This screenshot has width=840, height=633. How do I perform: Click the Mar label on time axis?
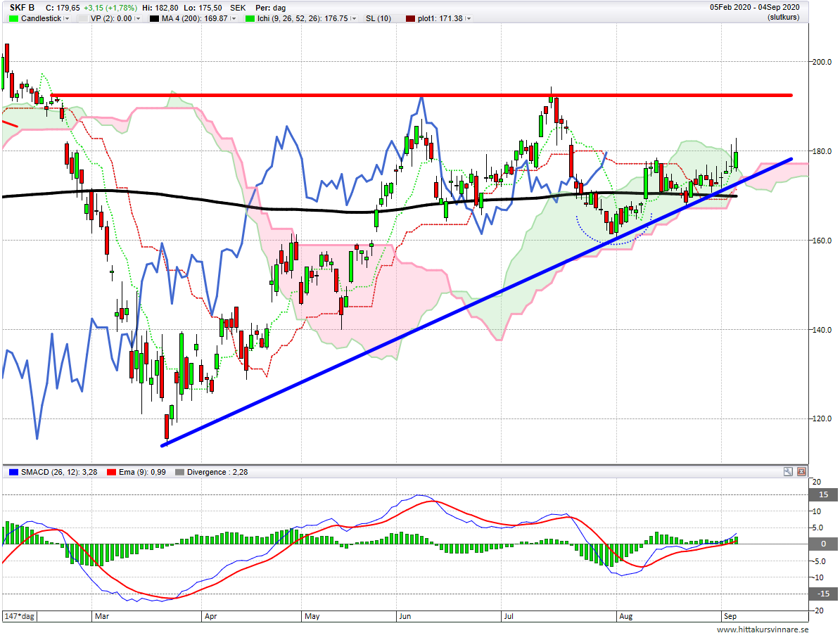(102, 616)
